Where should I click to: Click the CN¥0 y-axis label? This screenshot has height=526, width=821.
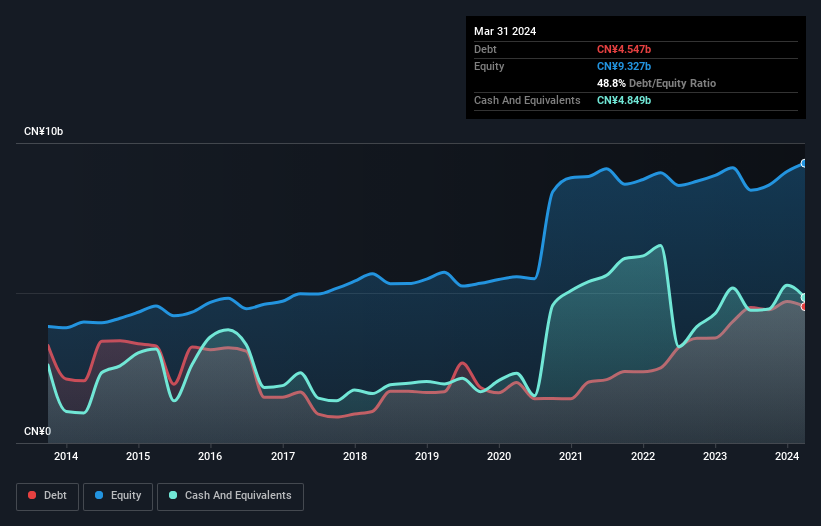click(38, 431)
